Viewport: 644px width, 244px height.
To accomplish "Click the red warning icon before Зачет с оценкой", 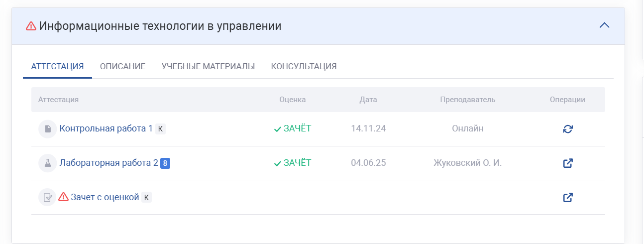I will point(63,197).
